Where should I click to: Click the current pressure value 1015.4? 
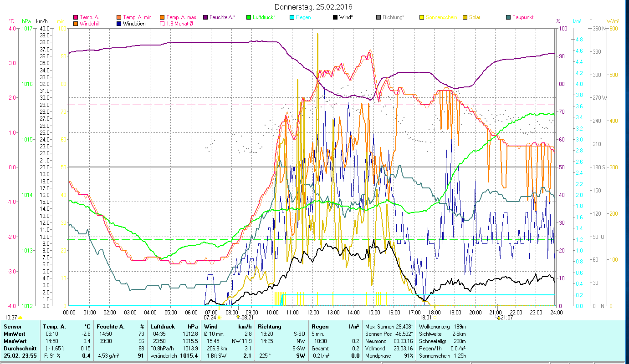[x=189, y=355]
